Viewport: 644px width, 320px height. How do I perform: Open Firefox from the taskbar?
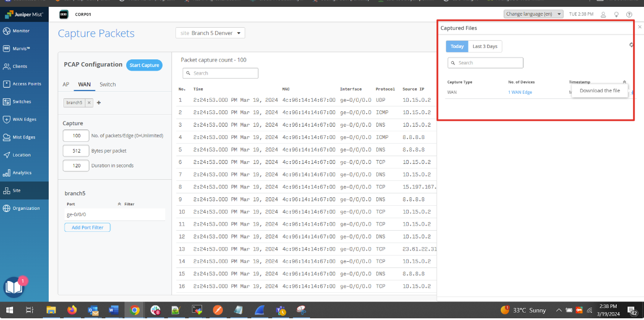72,310
